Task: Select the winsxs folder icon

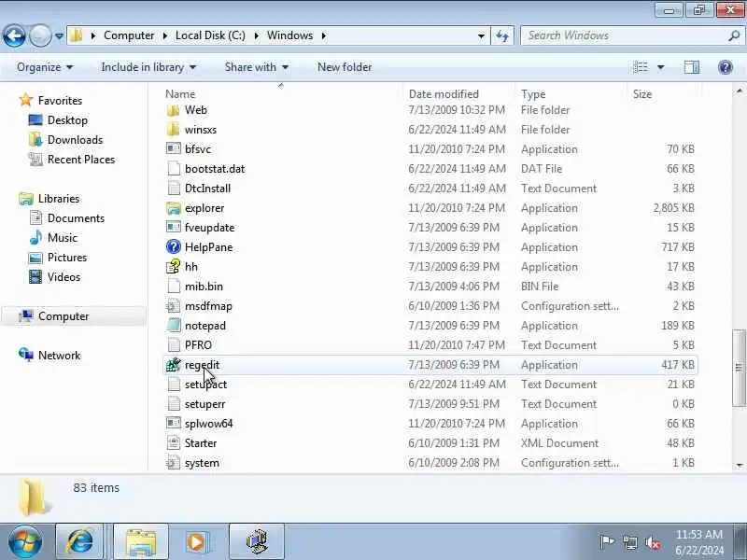Action: [174, 130]
